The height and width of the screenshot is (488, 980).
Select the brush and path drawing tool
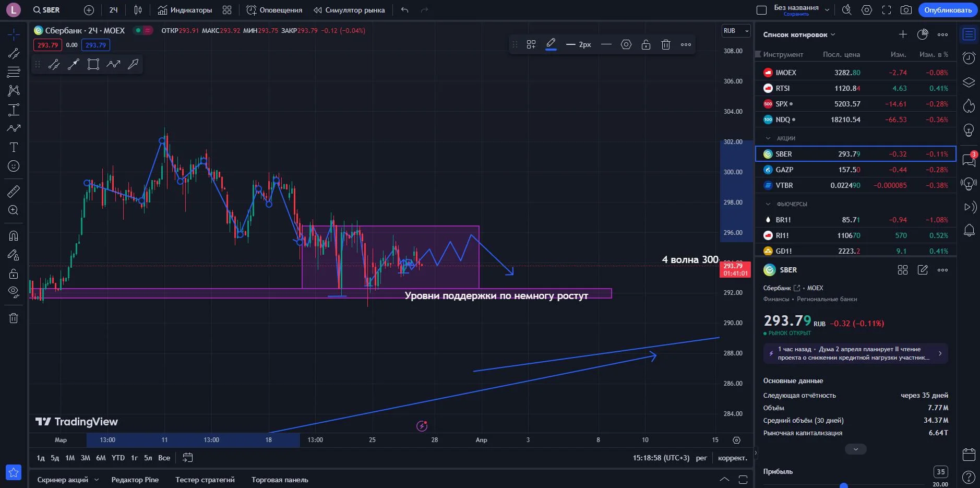click(14, 128)
